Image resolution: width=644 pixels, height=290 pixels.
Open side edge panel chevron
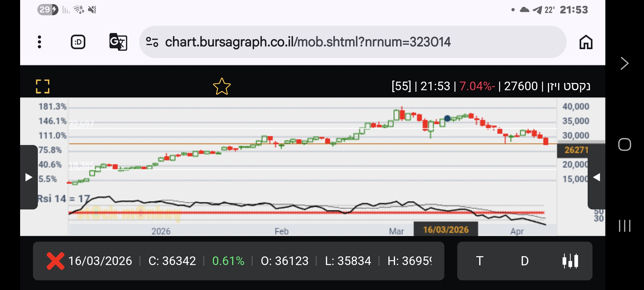point(624,64)
